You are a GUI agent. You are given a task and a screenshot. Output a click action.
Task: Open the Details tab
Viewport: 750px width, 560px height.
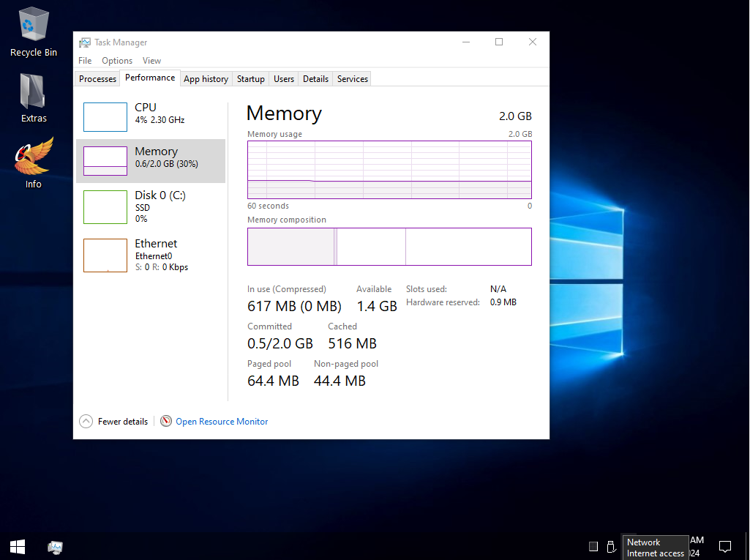click(x=315, y=79)
